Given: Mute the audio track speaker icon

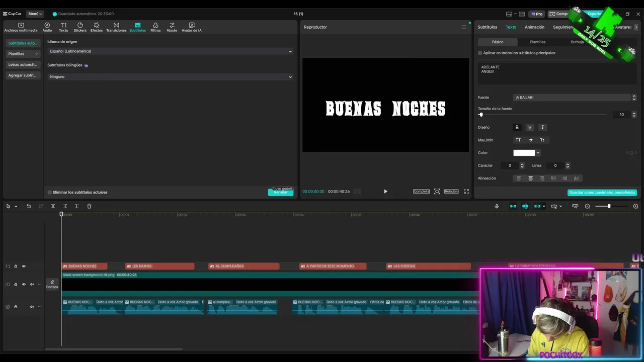Looking at the screenshot, I should [32, 307].
